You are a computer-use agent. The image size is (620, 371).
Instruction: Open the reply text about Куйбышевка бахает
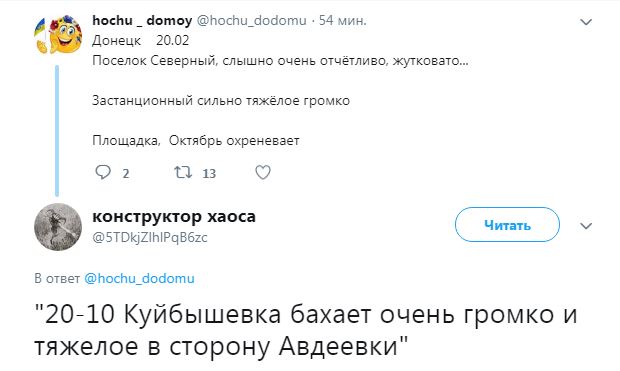(306, 330)
